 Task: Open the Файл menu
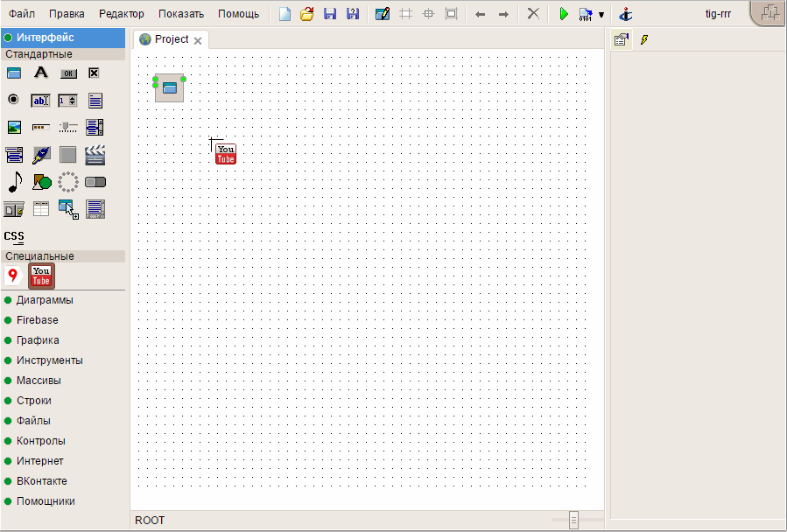pos(22,14)
